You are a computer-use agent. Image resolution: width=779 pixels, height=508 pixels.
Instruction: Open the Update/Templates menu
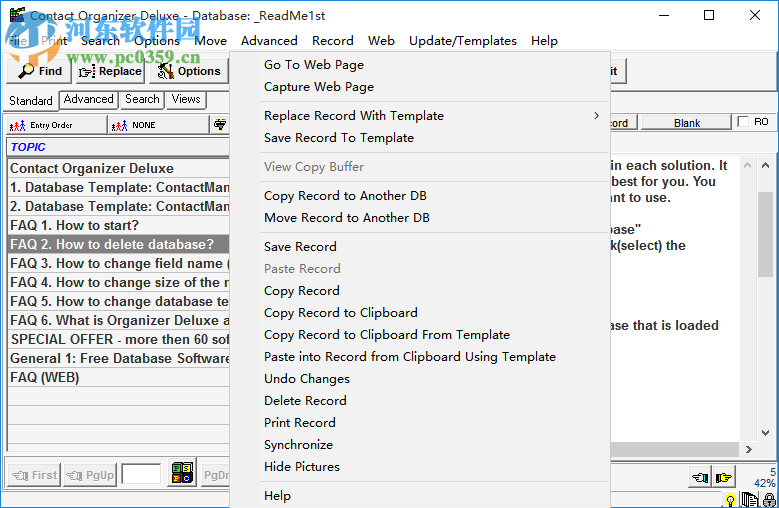tap(463, 41)
